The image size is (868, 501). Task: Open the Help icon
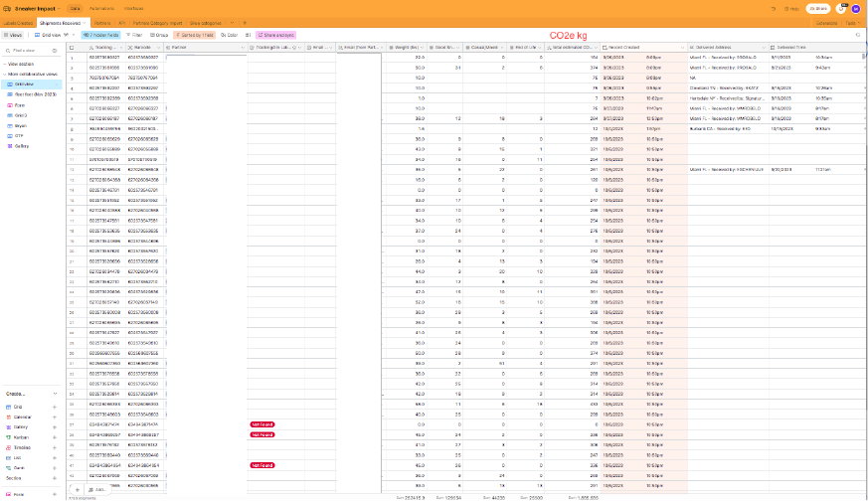[789, 8]
